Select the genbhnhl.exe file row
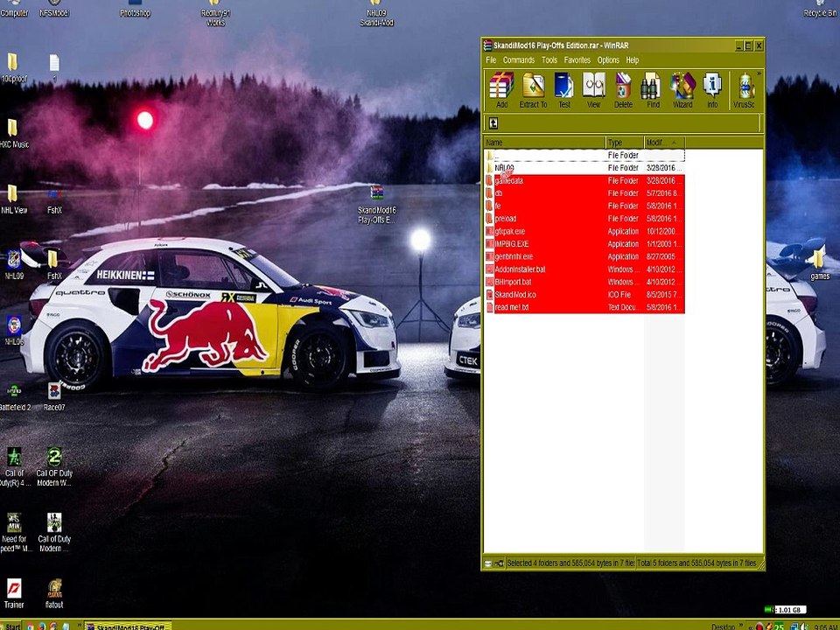Screen dimensions: 840x630 (584, 256)
